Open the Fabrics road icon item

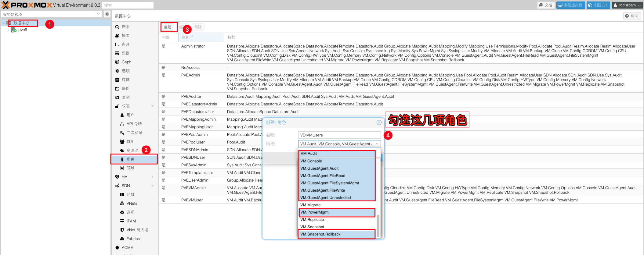pos(122,239)
